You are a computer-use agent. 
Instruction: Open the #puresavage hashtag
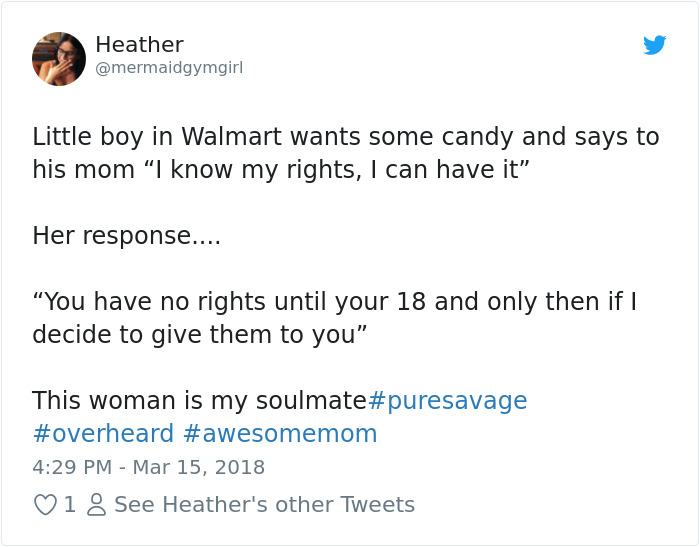[x=447, y=401]
